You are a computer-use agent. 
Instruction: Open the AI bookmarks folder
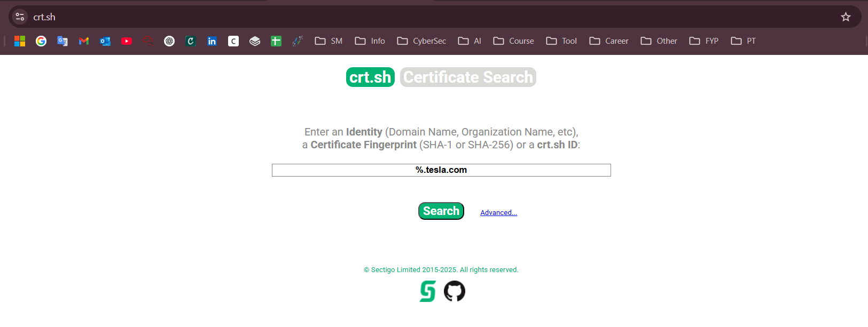tap(470, 41)
